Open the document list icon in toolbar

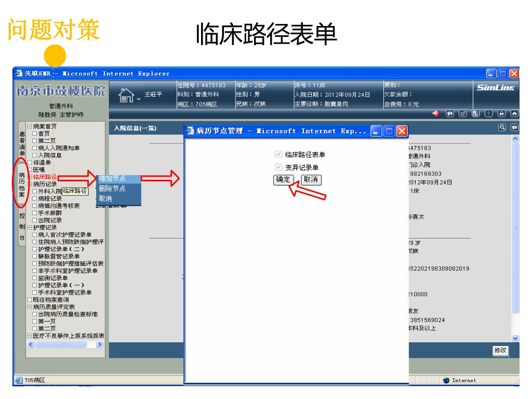pyautogui.click(x=476, y=113)
